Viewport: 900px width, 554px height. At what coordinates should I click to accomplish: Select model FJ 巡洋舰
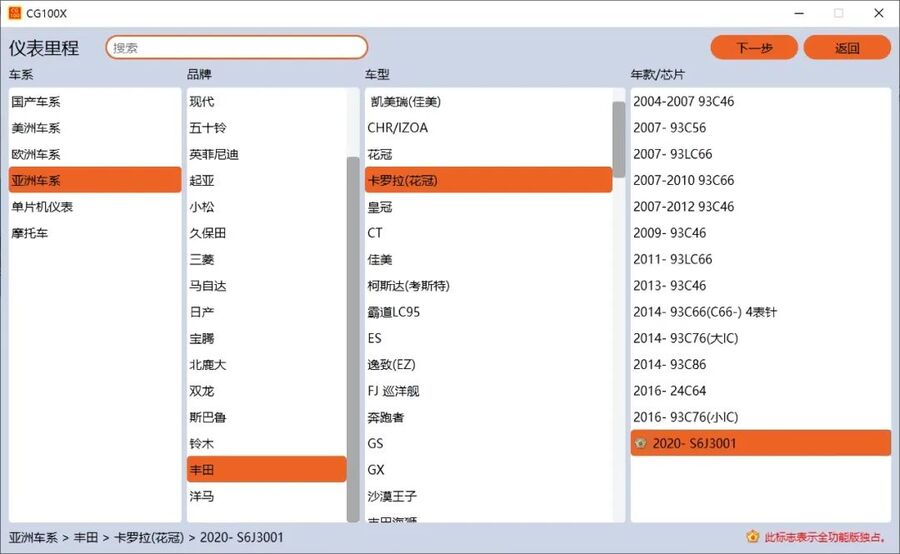[x=488, y=391]
